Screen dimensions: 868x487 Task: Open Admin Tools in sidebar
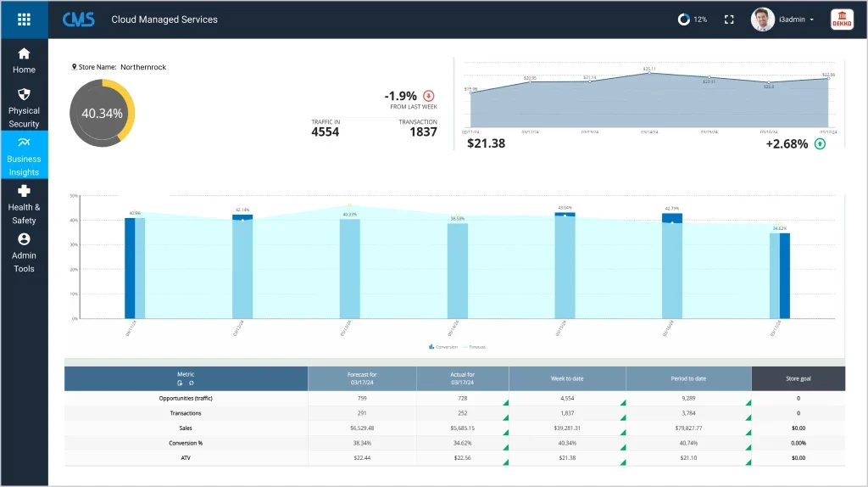point(24,252)
